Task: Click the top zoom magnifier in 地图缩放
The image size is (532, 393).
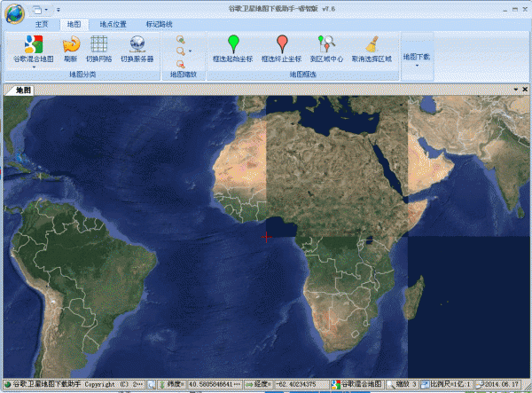Action: 181,39
